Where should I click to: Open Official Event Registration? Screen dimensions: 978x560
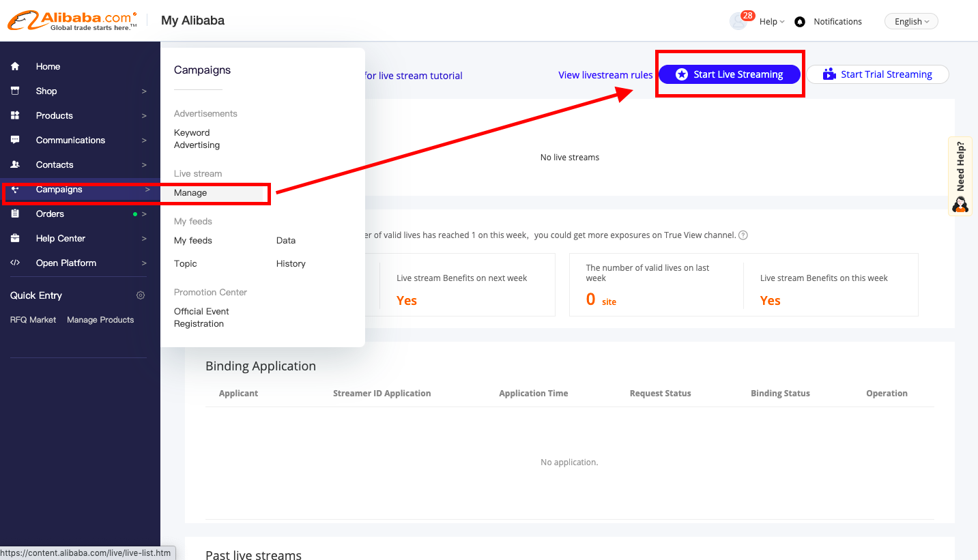[x=201, y=317]
